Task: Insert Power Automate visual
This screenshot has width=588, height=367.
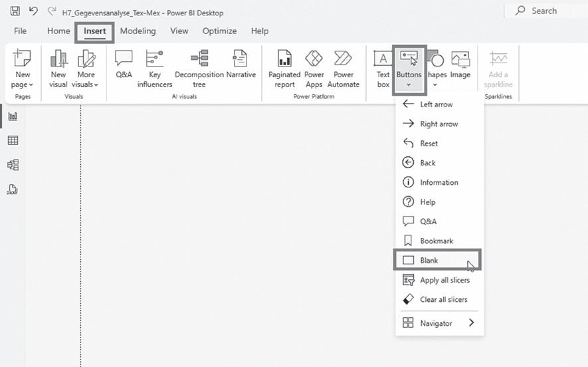Action: 343,69
